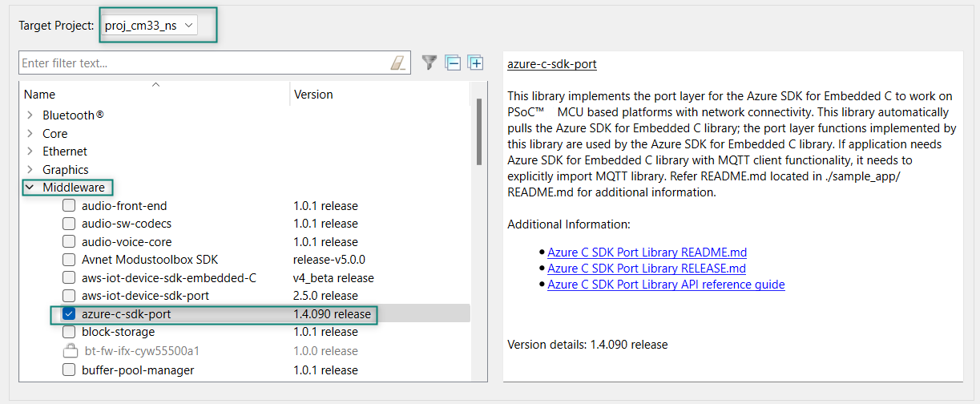The height and width of the screenshot is (404, 980).
Task: Tick the aws-iot-device-sdk-port checkbox
Action: click(69, 296)
